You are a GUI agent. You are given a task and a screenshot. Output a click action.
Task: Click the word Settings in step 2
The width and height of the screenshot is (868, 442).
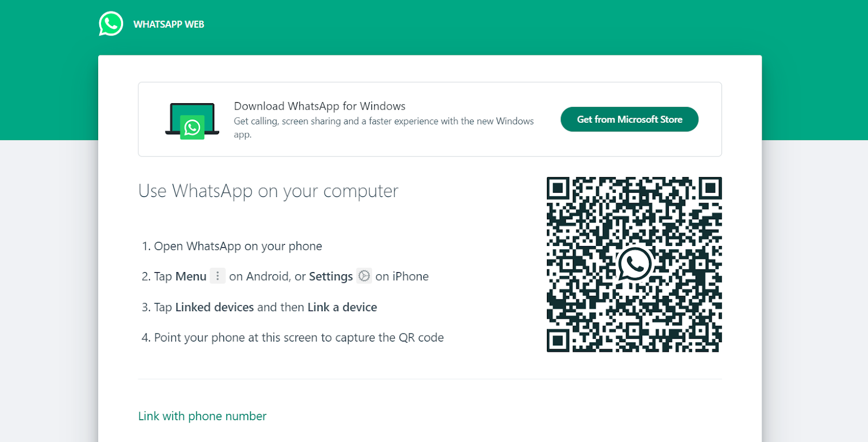click(x=331, y=276)
